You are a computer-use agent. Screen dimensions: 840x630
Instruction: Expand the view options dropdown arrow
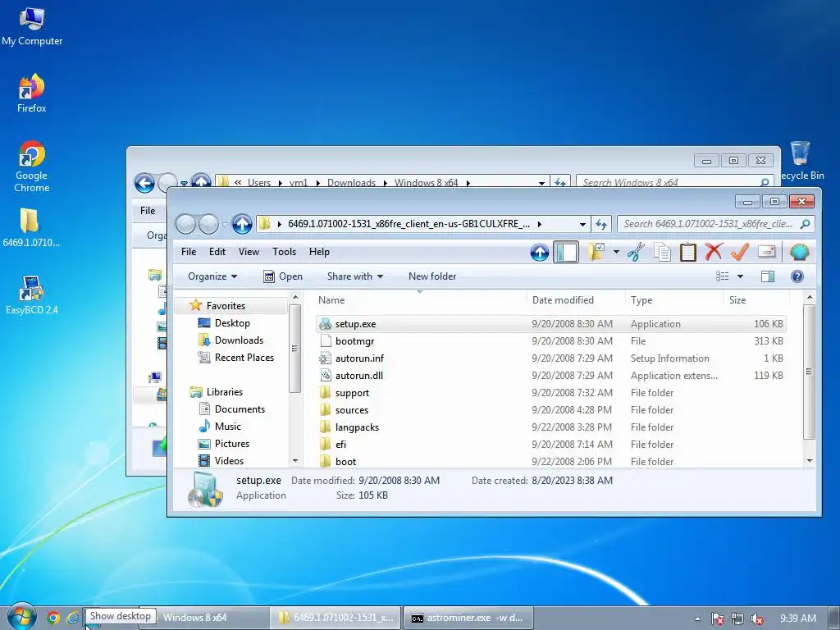[741, 276]
